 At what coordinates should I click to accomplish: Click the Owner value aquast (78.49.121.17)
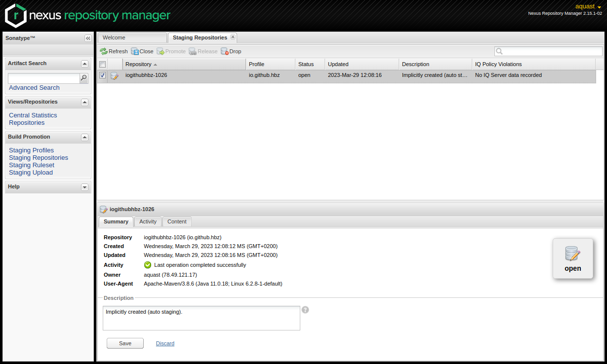point(170,275)
